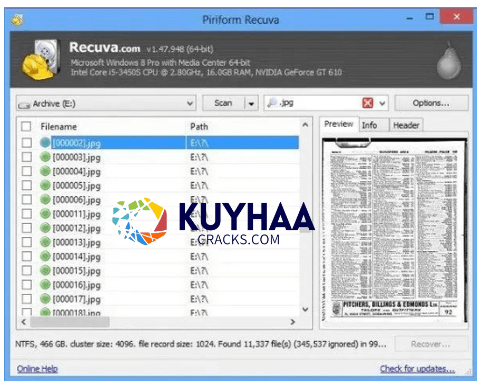484x386 pixels.
Task: Click green status dot of [000014].jpg
Action: 45,256
